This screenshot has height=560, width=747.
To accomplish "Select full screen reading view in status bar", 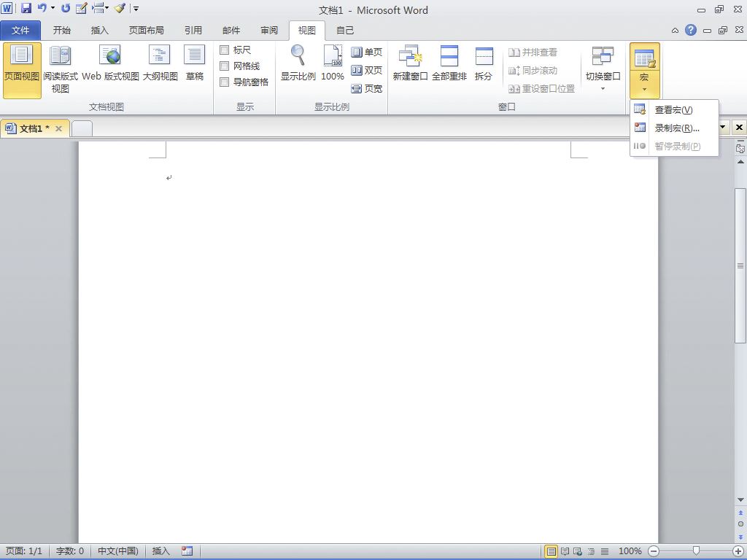I will 565,551.
